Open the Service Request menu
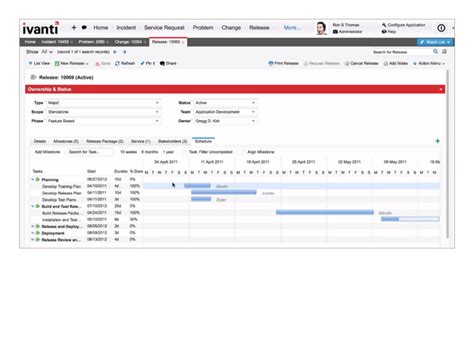 [164, 28]
